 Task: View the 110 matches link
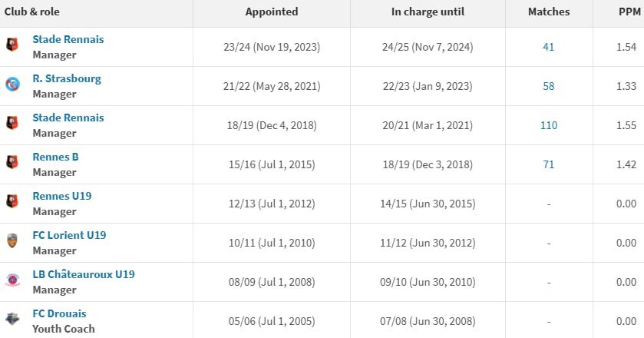548,125
